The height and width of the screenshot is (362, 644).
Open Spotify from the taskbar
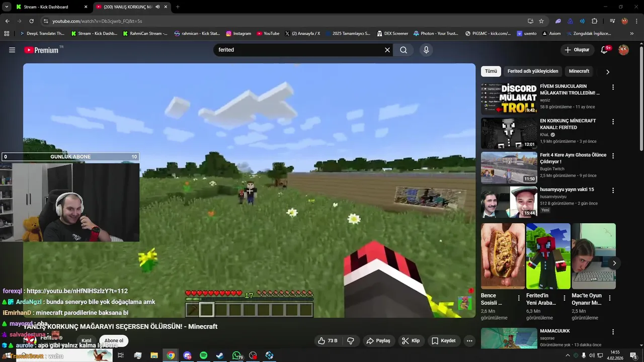coord(203,355)
